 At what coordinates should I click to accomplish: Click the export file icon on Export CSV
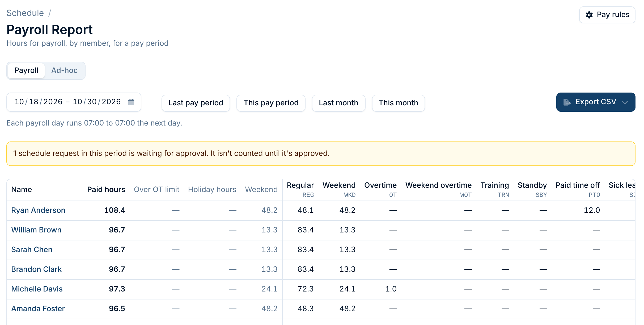coord(567,102)
